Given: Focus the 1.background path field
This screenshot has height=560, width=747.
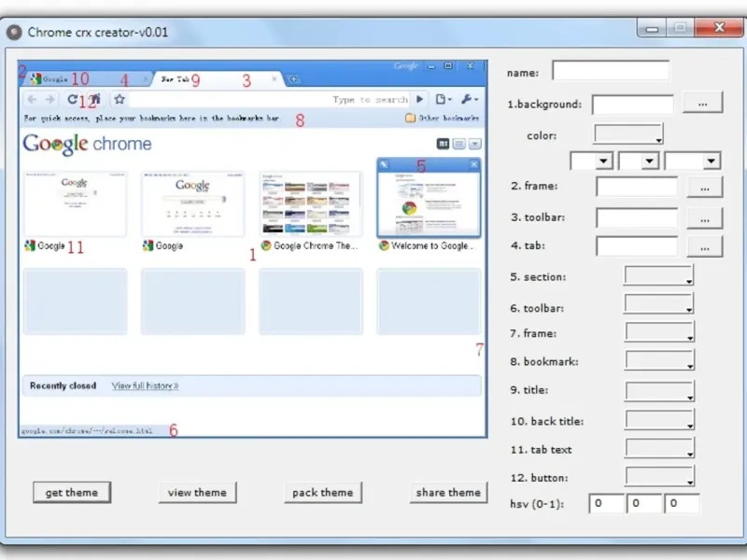Looking at the screenshot, I should (x=633, y=105).
